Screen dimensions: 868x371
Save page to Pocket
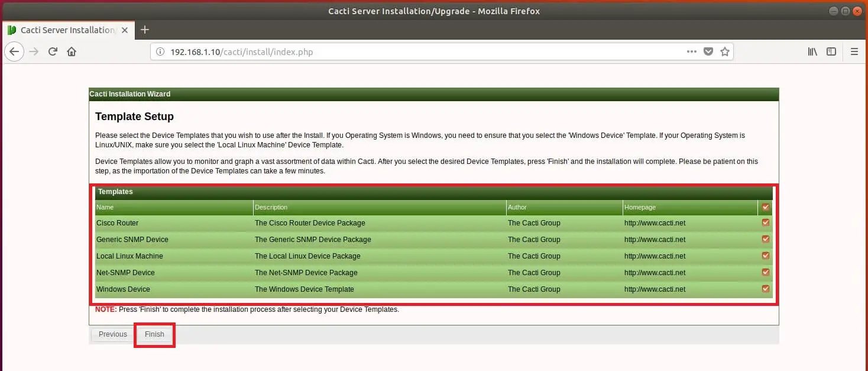pos(708,51)
